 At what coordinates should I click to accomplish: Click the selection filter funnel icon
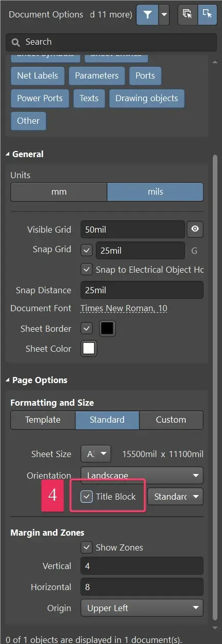(x=148, y=15)
